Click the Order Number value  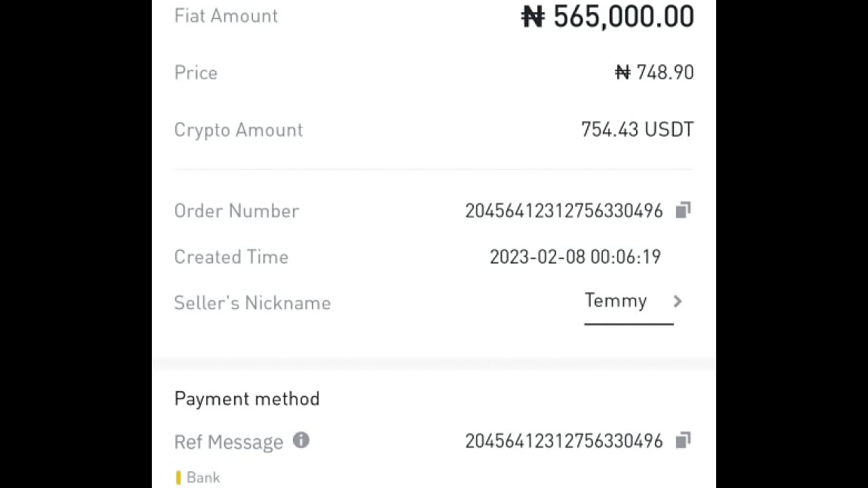pos(564,211)
